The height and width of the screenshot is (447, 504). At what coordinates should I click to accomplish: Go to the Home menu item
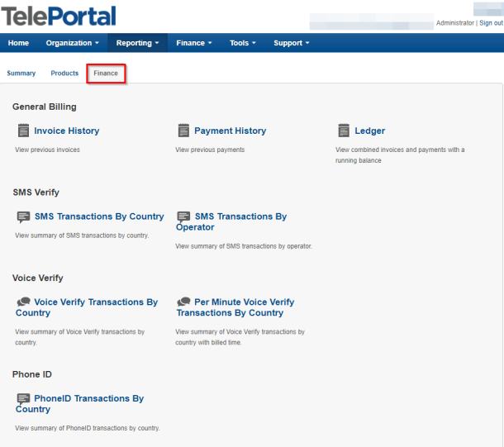(x=18, y=43)
